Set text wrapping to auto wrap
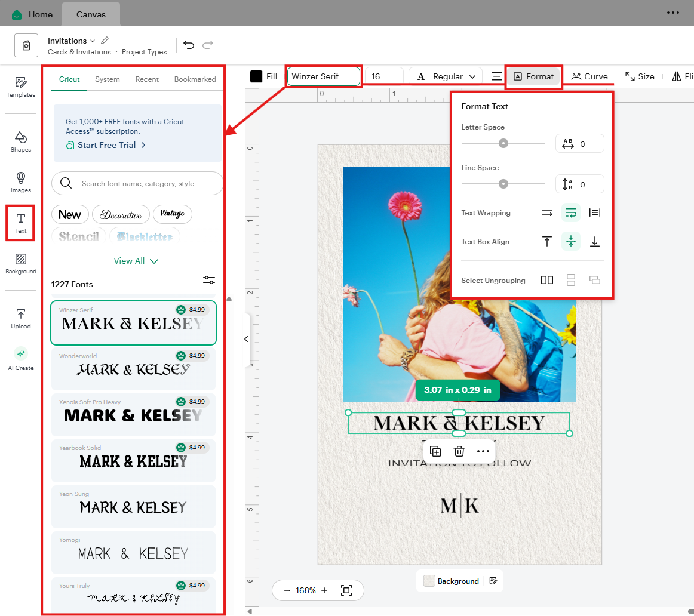694x616 pixels. pos(571,213)
